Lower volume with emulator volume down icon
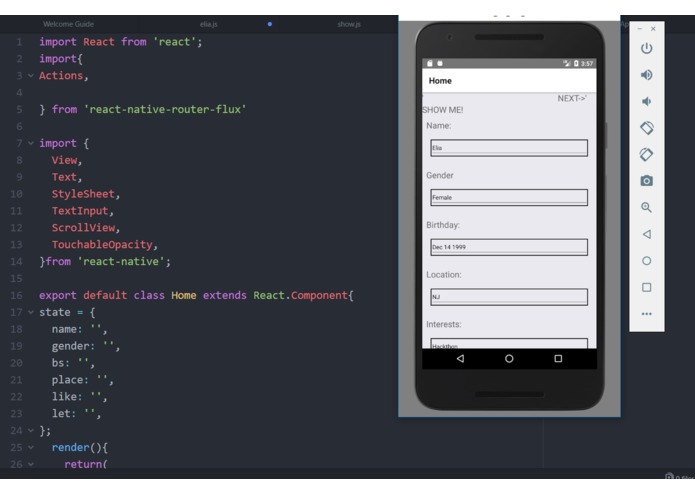Viewport: 695px width, 494px height. coord(646,101)
